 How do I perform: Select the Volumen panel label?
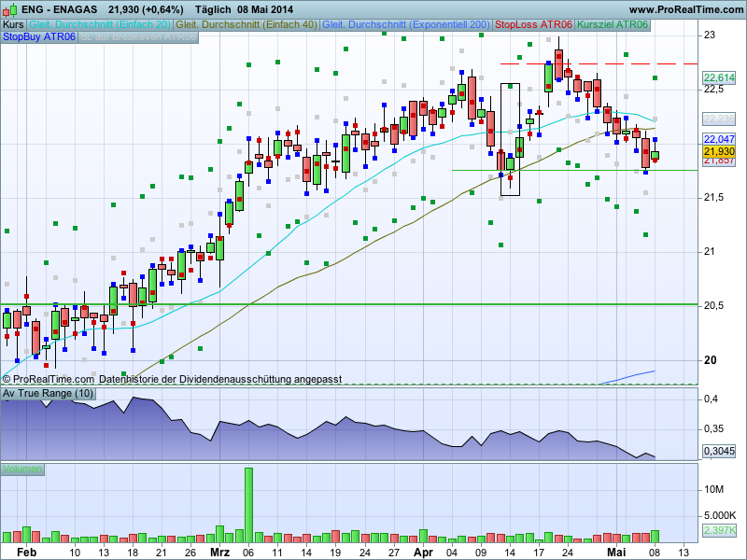click(22, 469)
